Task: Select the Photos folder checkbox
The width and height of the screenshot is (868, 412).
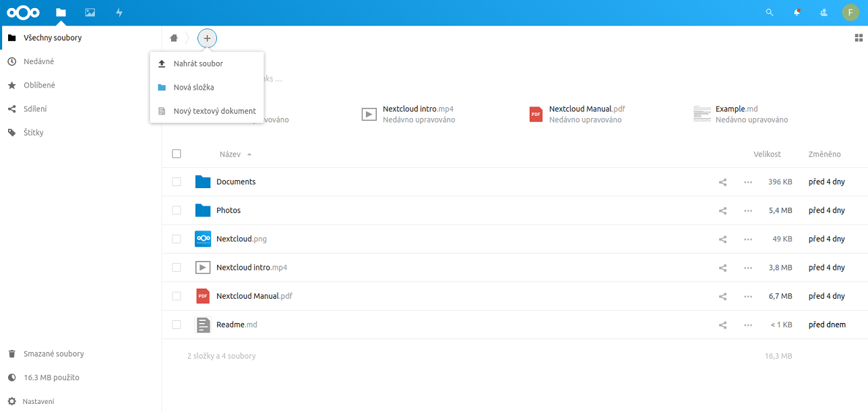Action: coord(177,210)
